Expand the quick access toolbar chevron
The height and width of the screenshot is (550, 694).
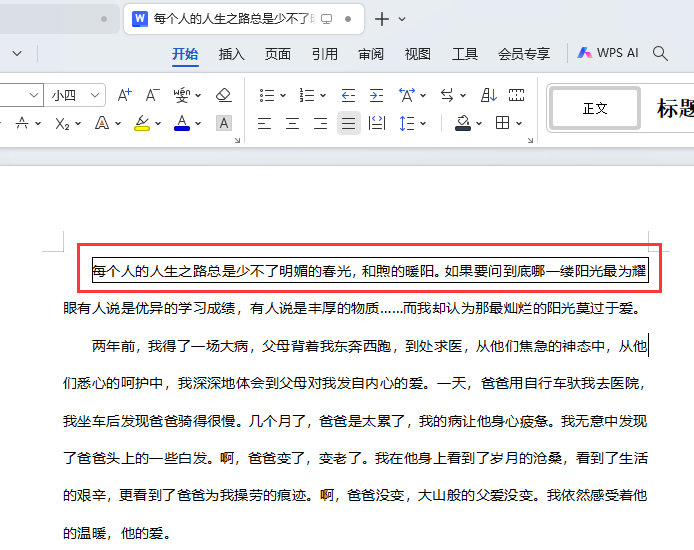coord(17,54)
